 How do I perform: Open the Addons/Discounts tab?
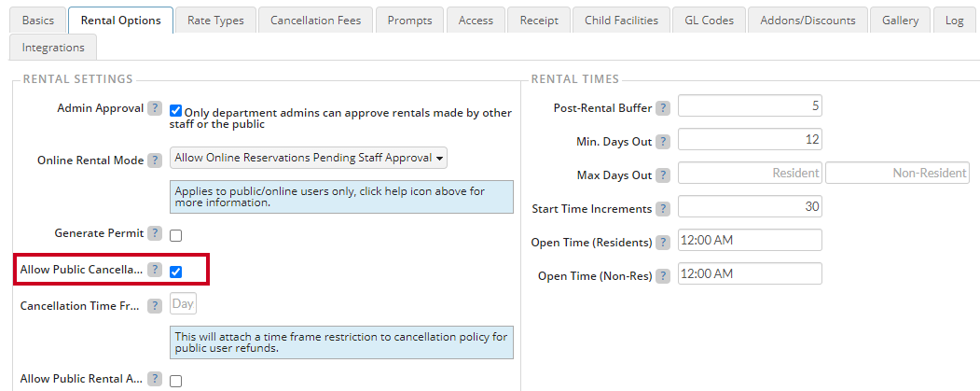point(807,20)
